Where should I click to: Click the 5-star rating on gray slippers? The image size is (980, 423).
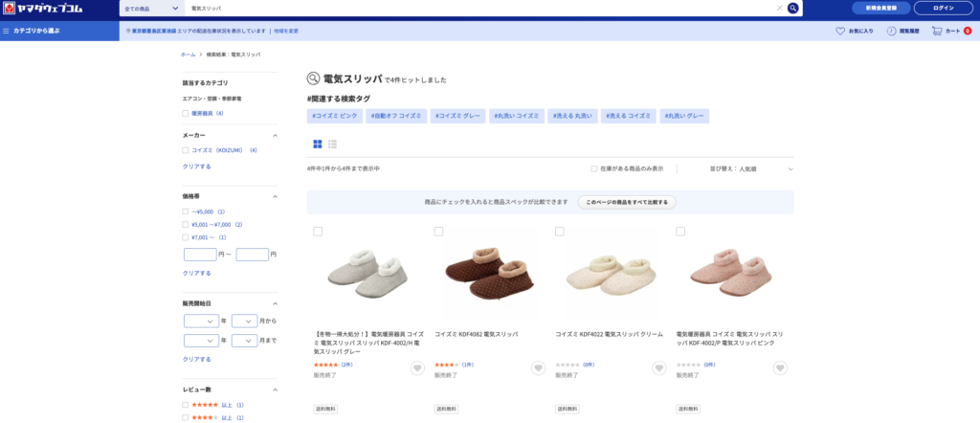pos(325,365)
